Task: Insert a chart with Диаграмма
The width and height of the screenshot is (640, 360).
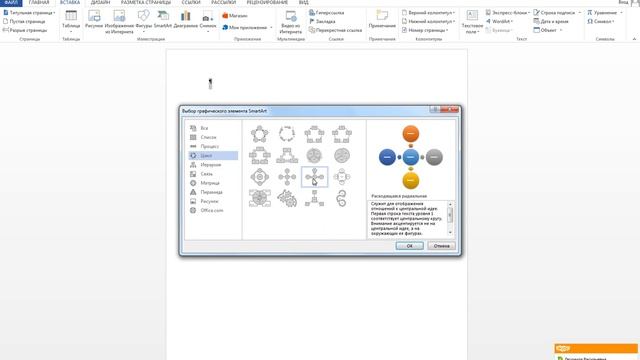Action: [185, 19]
